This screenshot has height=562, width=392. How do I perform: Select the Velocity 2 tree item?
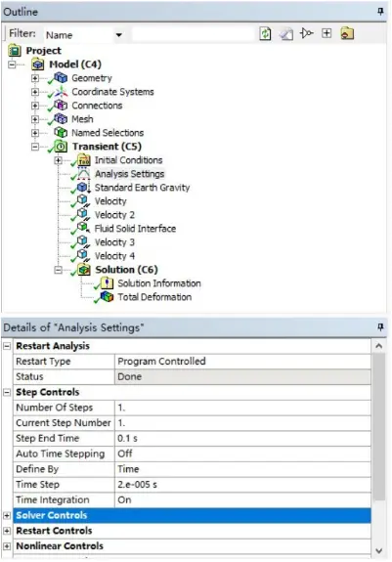pyautogui.click(x=114, y=215)
